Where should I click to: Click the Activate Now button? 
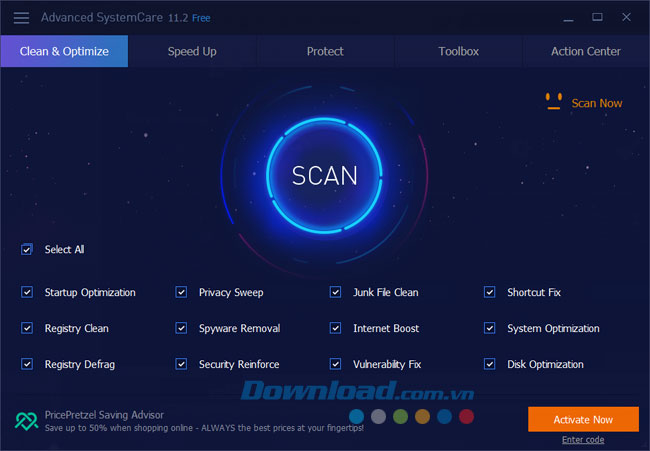[x=583, y=419]
